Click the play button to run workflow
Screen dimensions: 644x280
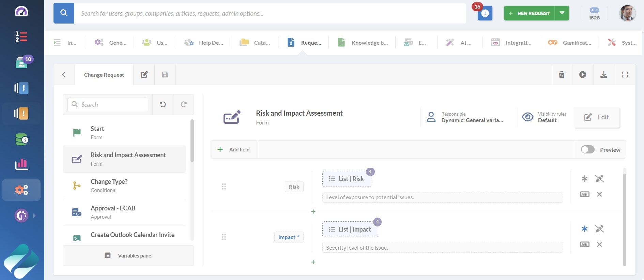click(x=582, y=75)
